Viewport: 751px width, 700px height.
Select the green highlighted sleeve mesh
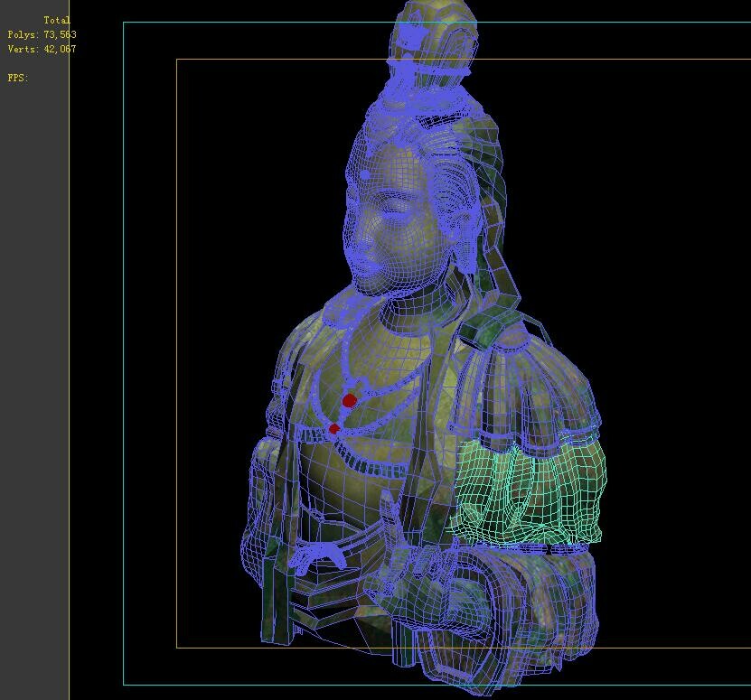(x=529, y=492)
